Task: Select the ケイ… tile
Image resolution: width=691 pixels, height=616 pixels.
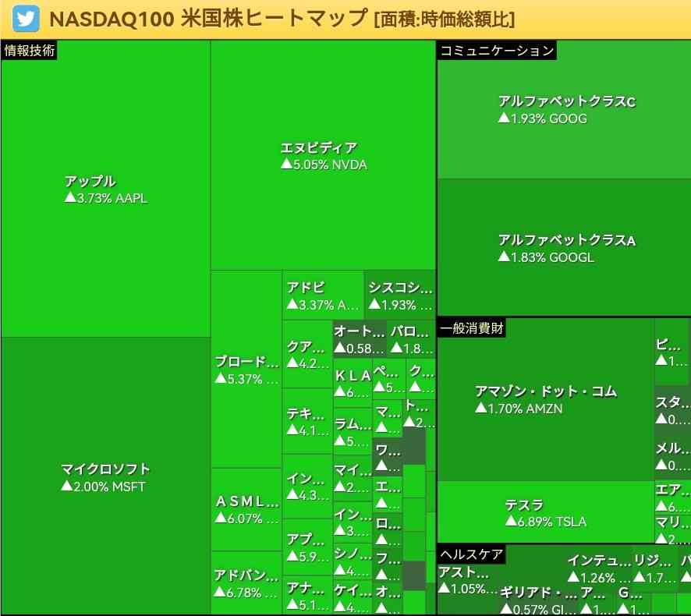Action: [x=353, y=597]
